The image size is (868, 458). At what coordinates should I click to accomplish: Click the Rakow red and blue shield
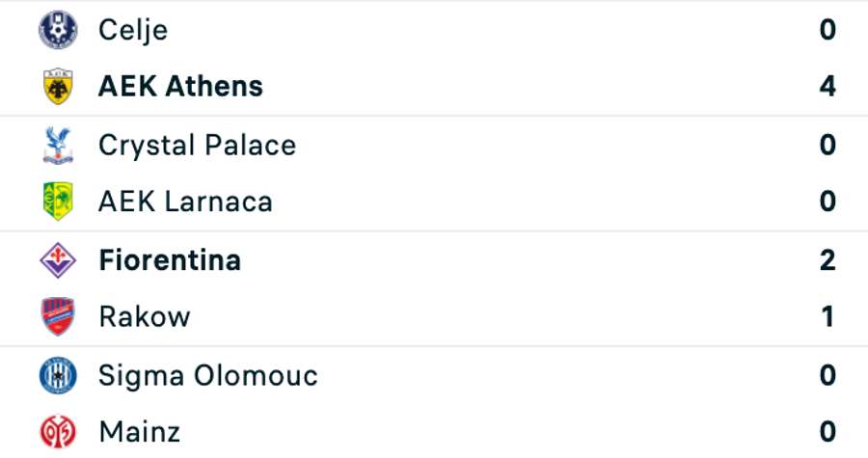tap(58, 316)
